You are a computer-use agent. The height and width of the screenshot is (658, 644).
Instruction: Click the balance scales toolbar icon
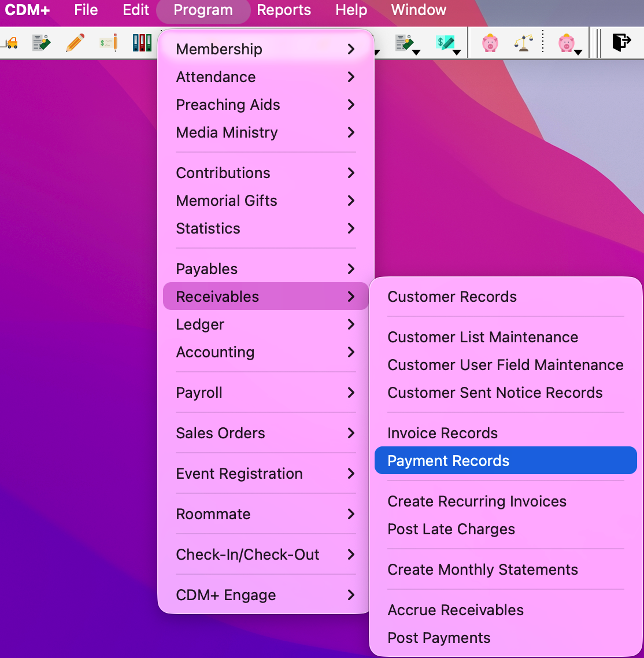523,43
